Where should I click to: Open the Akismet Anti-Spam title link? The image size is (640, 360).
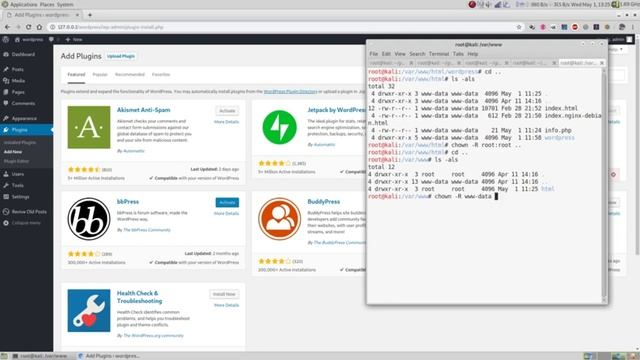(143, 110)
